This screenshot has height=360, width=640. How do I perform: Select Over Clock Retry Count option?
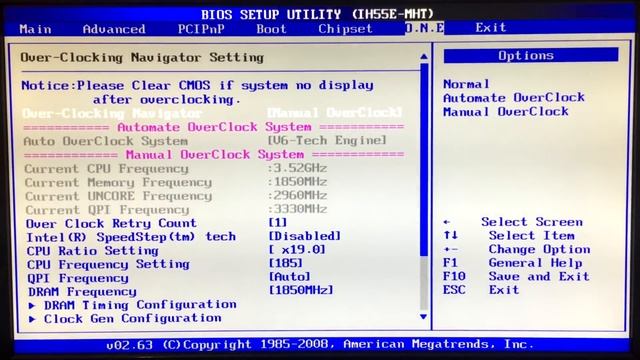click(x=111, y=224)
